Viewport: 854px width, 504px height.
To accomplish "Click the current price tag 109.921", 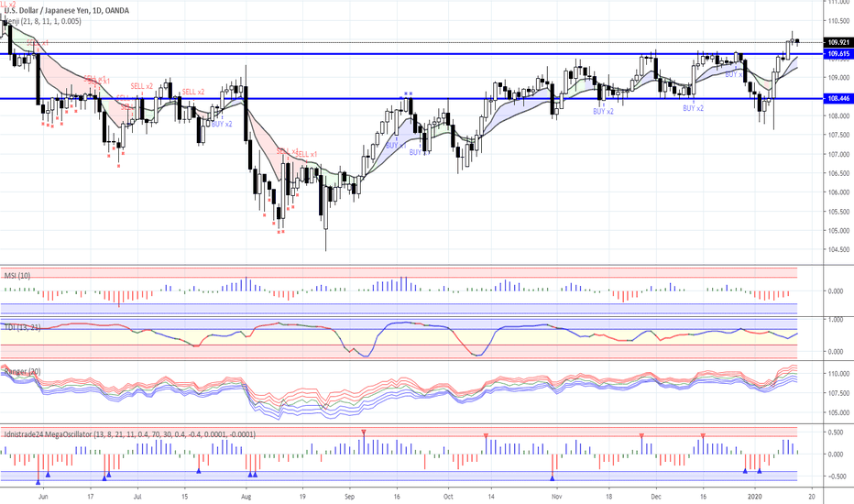I will (836, 42).
